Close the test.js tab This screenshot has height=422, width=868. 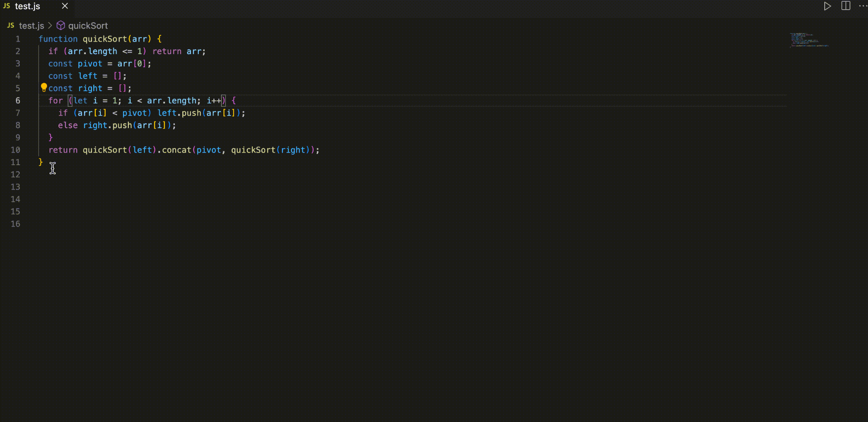point(65,6)
